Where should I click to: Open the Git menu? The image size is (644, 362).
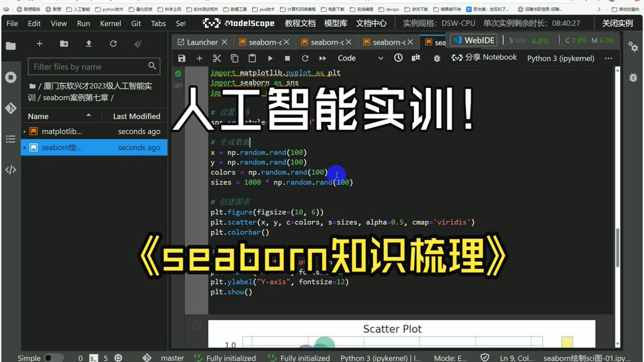tap(136, 24)
